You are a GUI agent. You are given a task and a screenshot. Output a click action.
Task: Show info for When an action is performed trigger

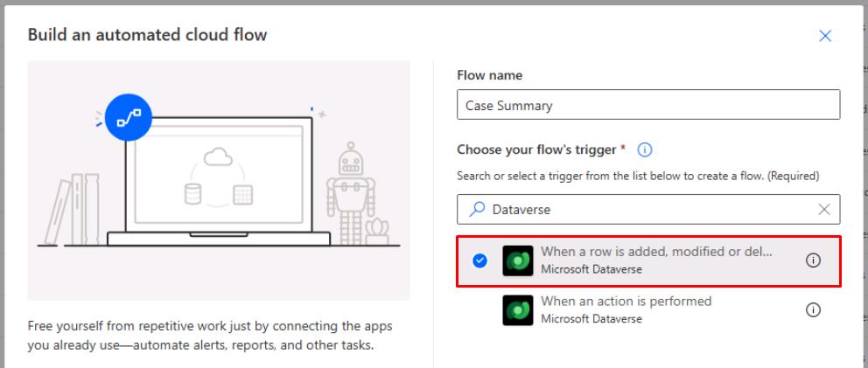[x=813, y=309]
